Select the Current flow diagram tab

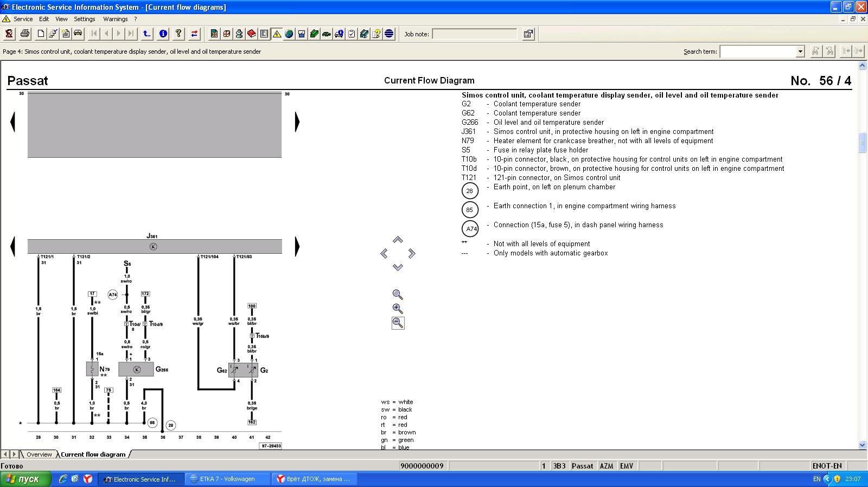93,454
